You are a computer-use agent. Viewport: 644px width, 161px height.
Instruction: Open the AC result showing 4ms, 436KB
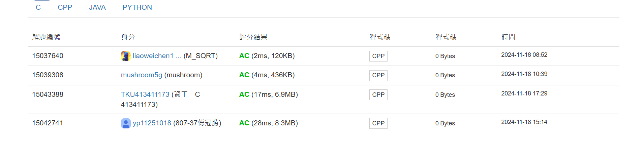pos(244,75)
